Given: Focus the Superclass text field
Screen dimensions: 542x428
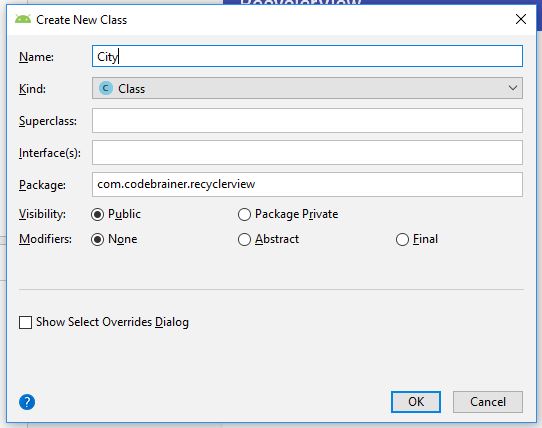Looking at the screenshot, I should (307, 120).
